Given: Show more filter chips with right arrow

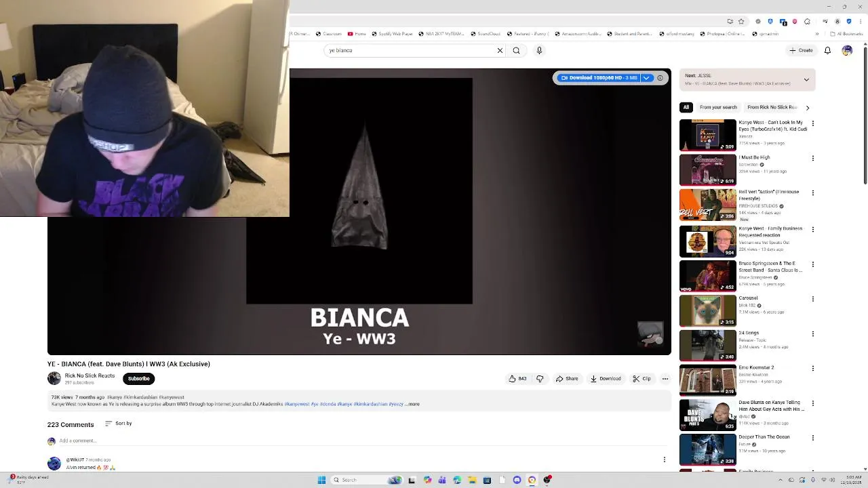Looking at the screenshot, I should pos(807,108).
